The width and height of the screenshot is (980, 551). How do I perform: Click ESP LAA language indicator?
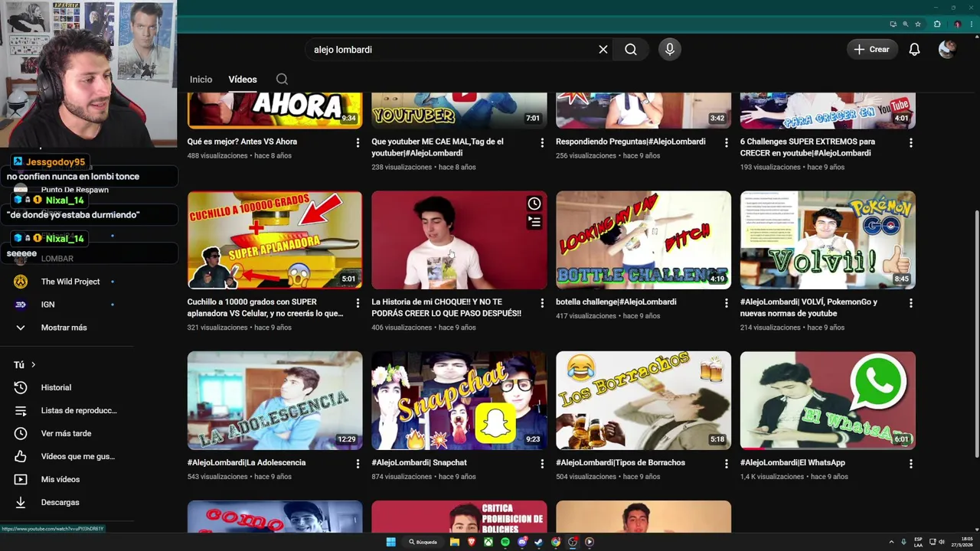click(x=919, y=542)
